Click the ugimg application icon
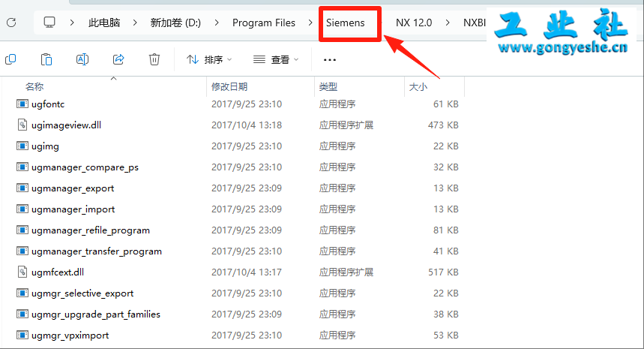 (x=22, y=146)
